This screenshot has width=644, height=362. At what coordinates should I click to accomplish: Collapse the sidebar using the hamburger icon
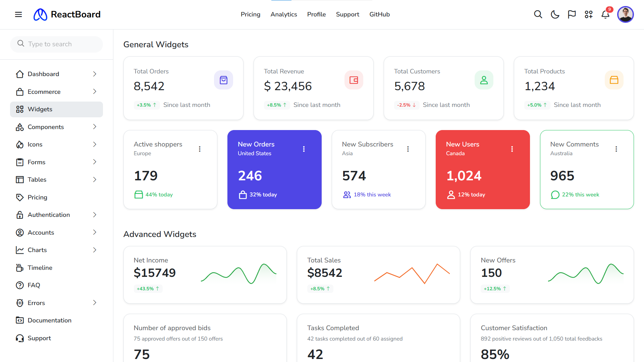click(x=18, y=14)
